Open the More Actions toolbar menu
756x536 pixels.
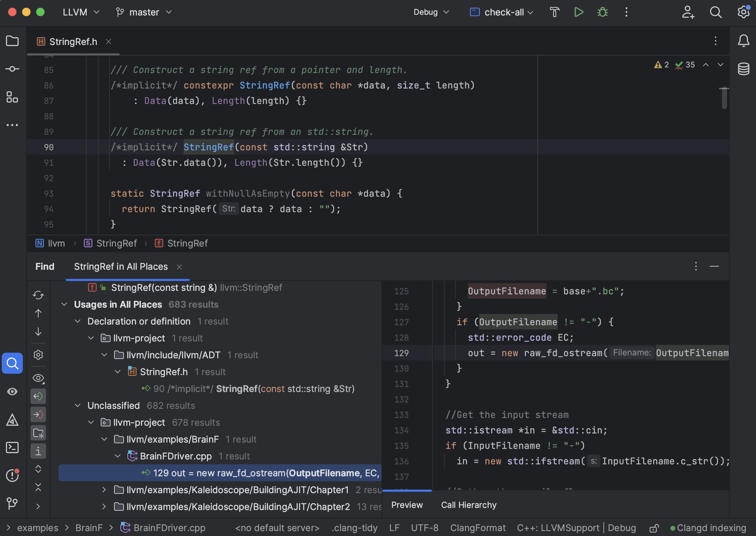pos(626,12)
